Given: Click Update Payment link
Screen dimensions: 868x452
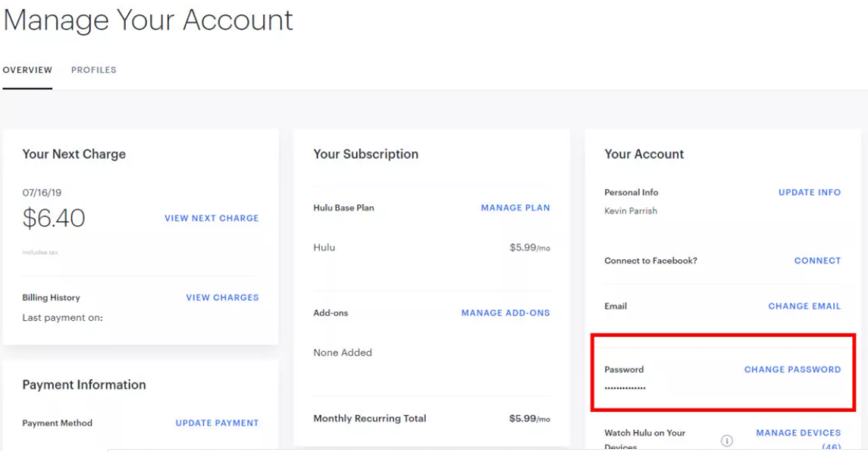Looking at the screenshot, I should pyautogui.click(x=217, y=423).
